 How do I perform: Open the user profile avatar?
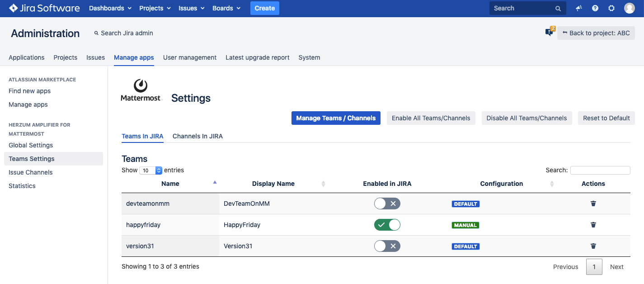[x=629, y=8]
